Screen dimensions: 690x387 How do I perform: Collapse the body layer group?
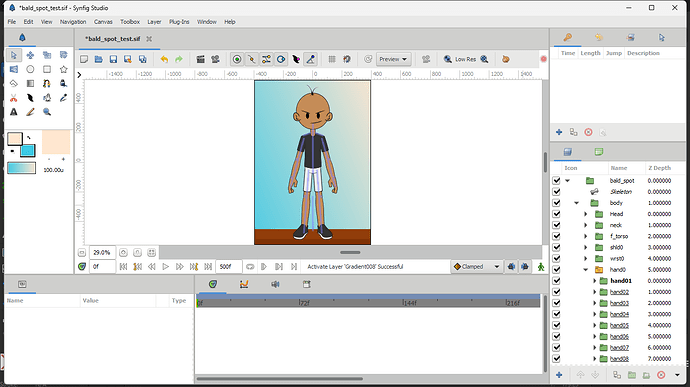tap(576, 203)
